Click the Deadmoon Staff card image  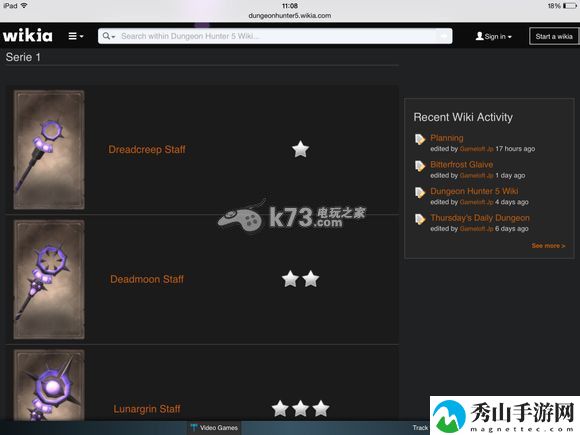point(49,280)
